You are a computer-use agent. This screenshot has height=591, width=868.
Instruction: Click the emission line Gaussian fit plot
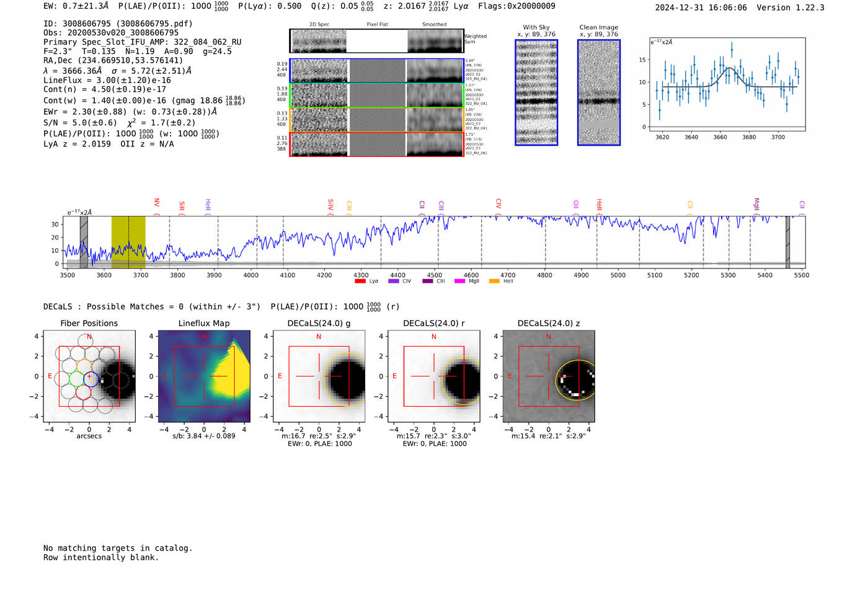727,84
